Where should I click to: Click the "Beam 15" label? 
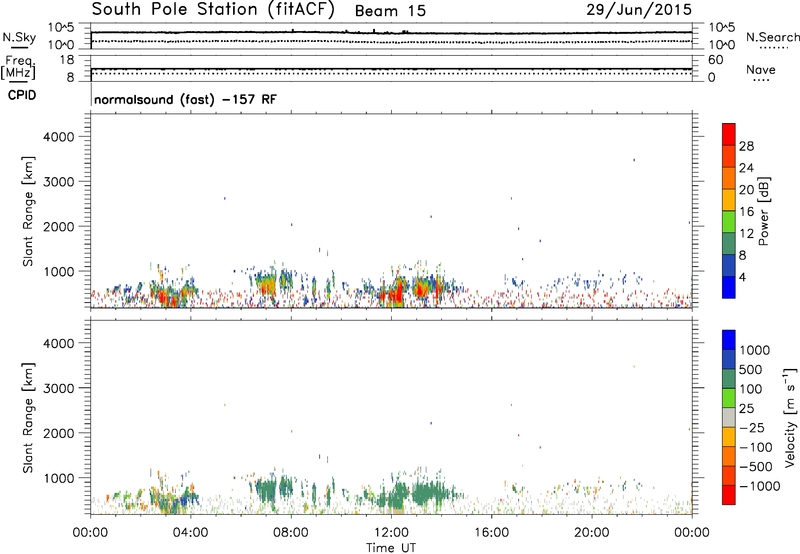(x=390, y=11)
